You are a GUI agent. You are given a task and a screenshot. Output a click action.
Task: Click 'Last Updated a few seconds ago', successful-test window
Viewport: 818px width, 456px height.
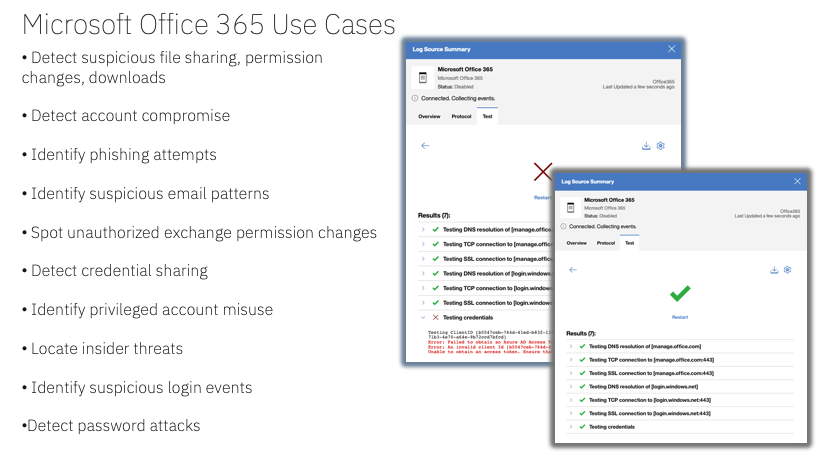767,215
